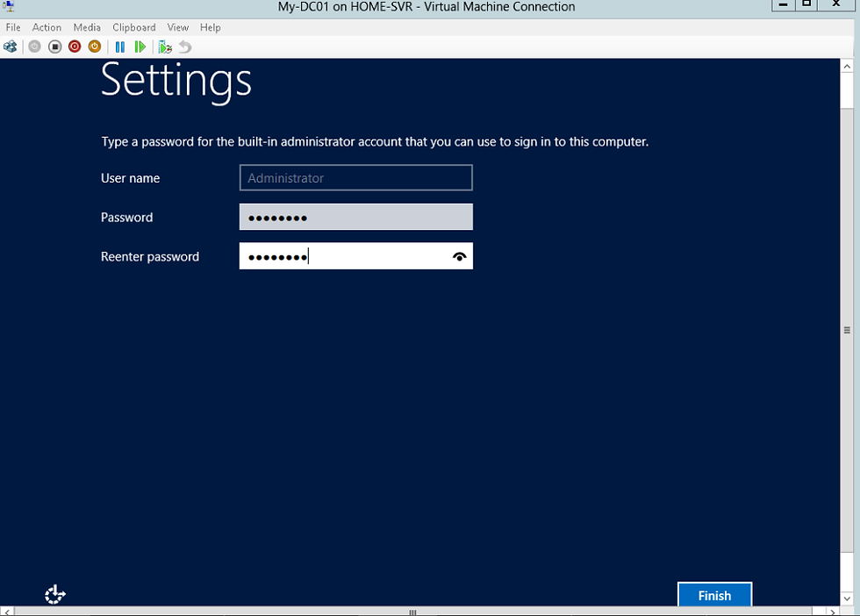Screen dimensions: 860x616
Task: Click the "User name" label
Action: coord(131,178)
